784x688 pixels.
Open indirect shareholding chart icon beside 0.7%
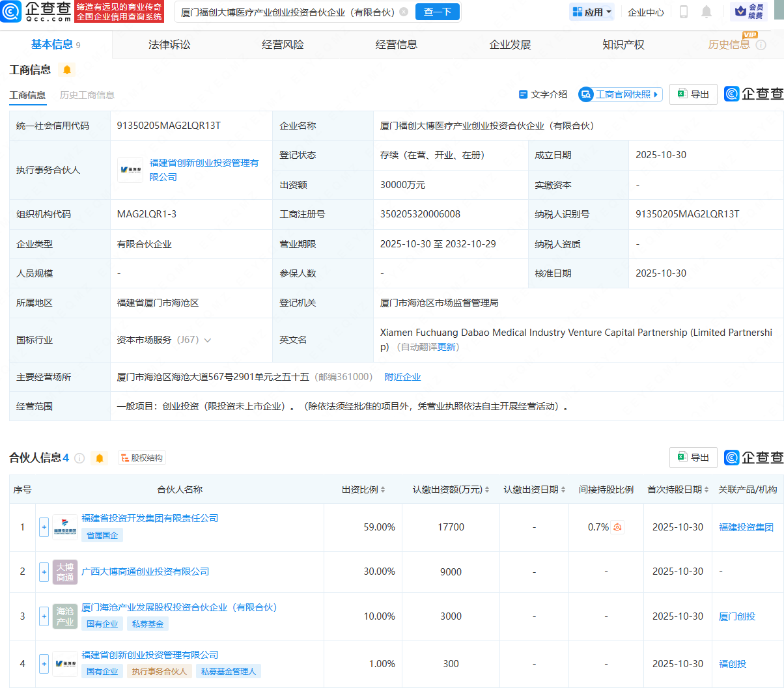click(x=617, y=527)
